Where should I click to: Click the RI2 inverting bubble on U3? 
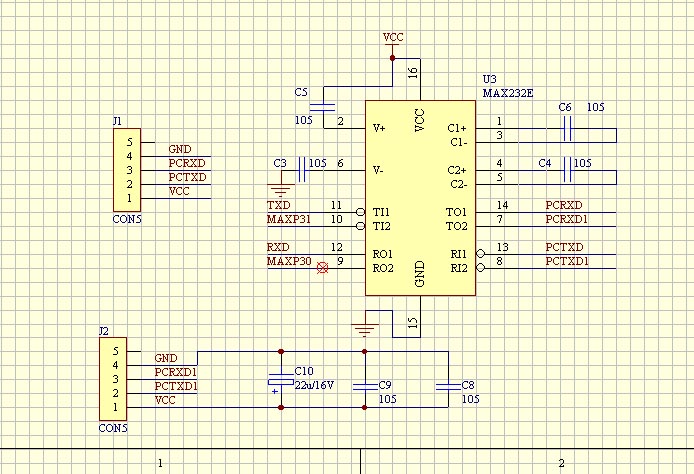tap(480, 268)
